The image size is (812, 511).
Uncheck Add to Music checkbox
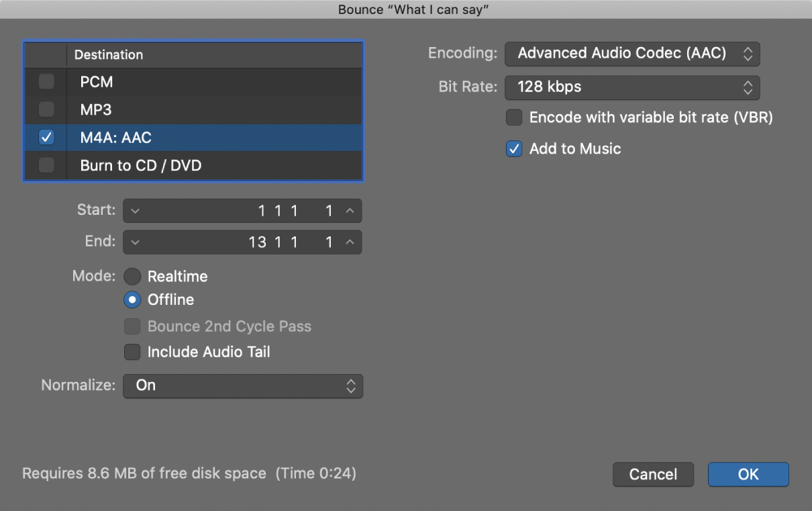tap(514, 149)
